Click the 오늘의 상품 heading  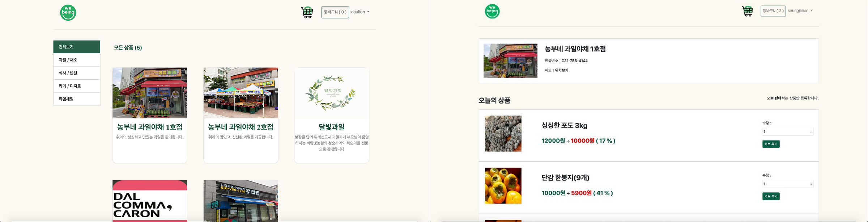494,101
